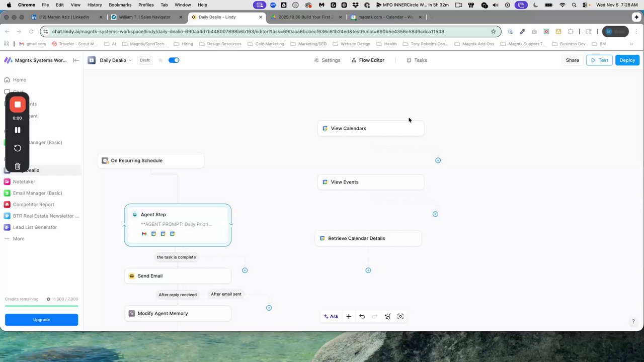The height and width of the screenshot is (362, 644).
Task: Add step after 'After email sent' branch
Action: [x=269, y=308]
